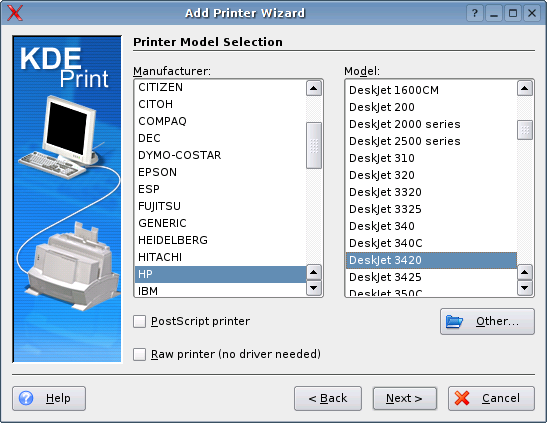Click the Model list scrollbar thumb

[525, 130]
